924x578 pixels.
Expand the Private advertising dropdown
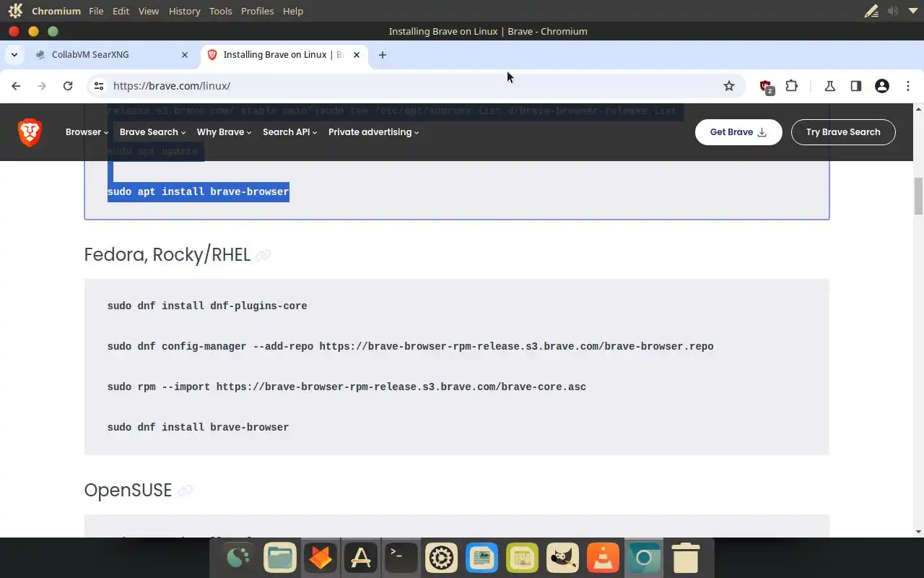click(373, 132)
